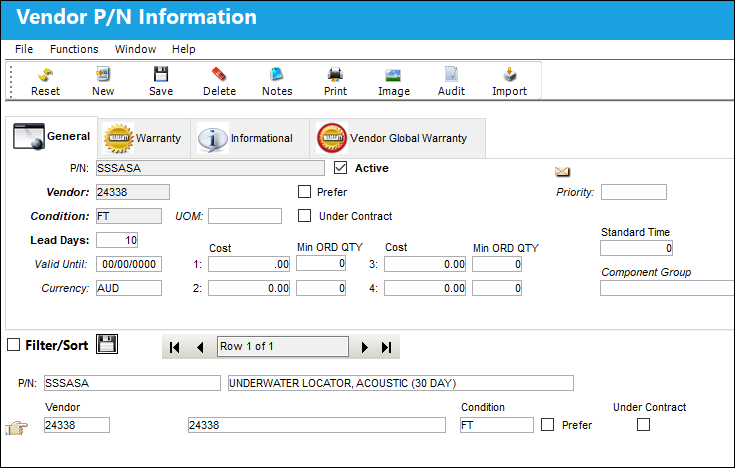Click the Standard Time field
The height and width of the screenshot is (468, 735).
[636, 248]
